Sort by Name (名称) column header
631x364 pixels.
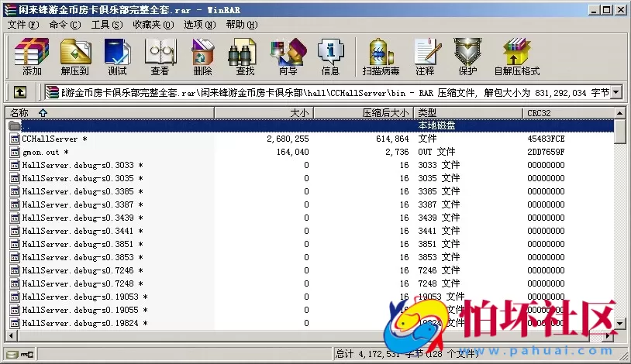[x=110, y=113]
